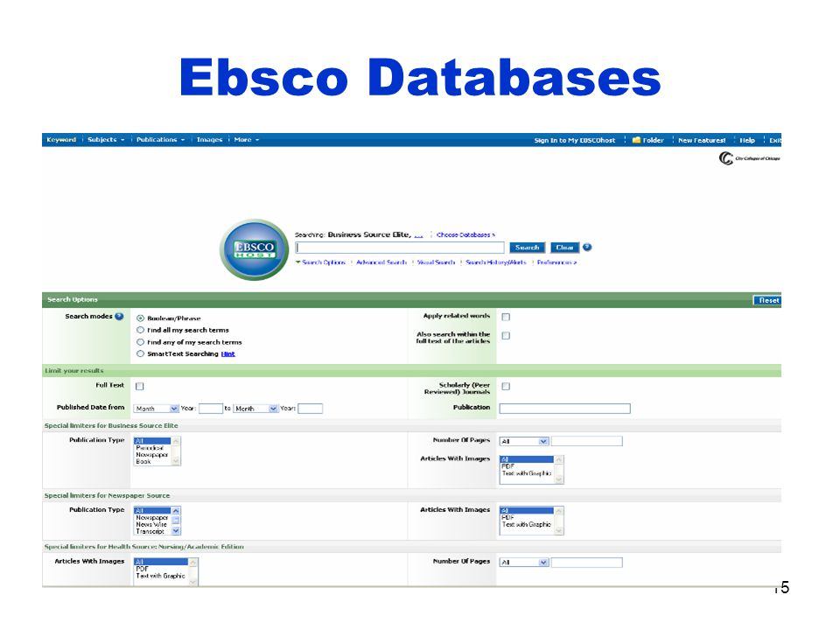Click the Search button
840x630 pixels.
(527, 248)
